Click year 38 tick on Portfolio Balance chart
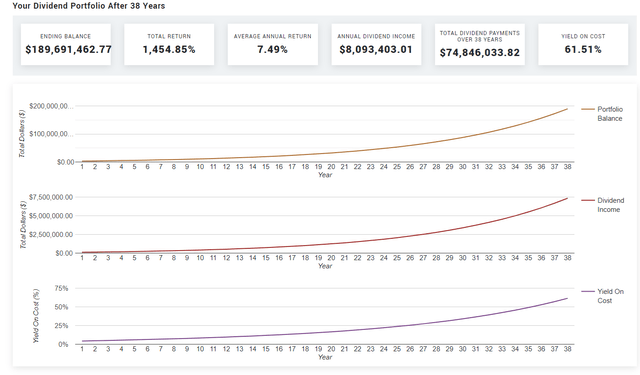Viewport: 640px width, 375px height. (567, 167)
